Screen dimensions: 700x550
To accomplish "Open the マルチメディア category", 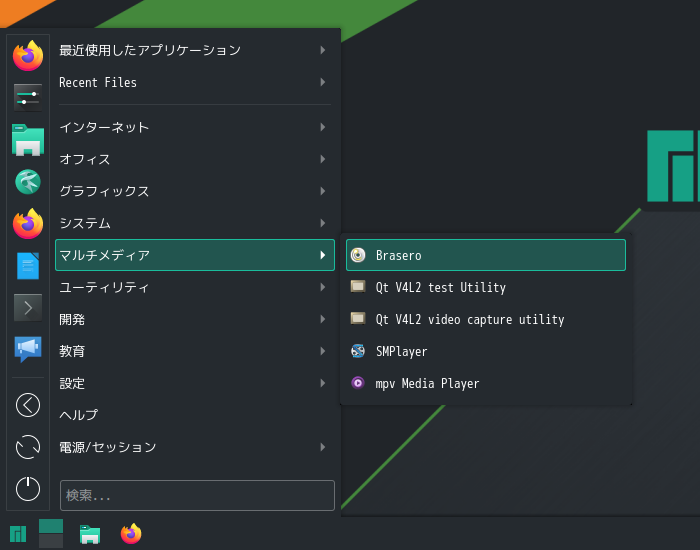I will click(x=195, y=255).
